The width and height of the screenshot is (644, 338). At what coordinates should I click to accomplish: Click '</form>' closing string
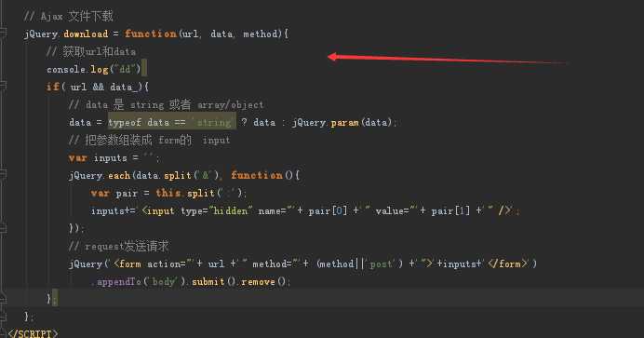[507, 264]
